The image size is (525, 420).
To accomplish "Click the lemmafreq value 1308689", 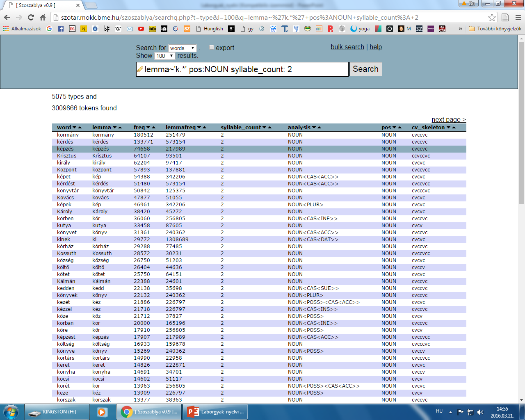I will [177, 239].
